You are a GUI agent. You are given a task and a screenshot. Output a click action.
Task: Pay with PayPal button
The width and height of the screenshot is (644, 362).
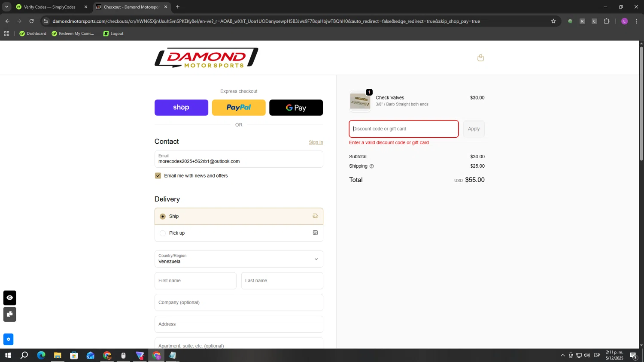pyautogui.click(x=239, y=108)
